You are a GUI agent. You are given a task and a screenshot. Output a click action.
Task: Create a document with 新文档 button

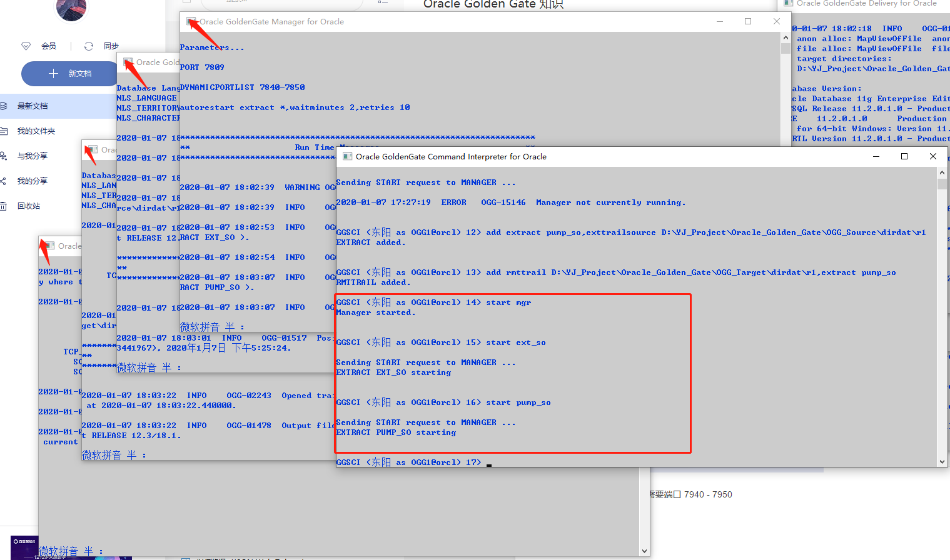[x=70, y=74]
